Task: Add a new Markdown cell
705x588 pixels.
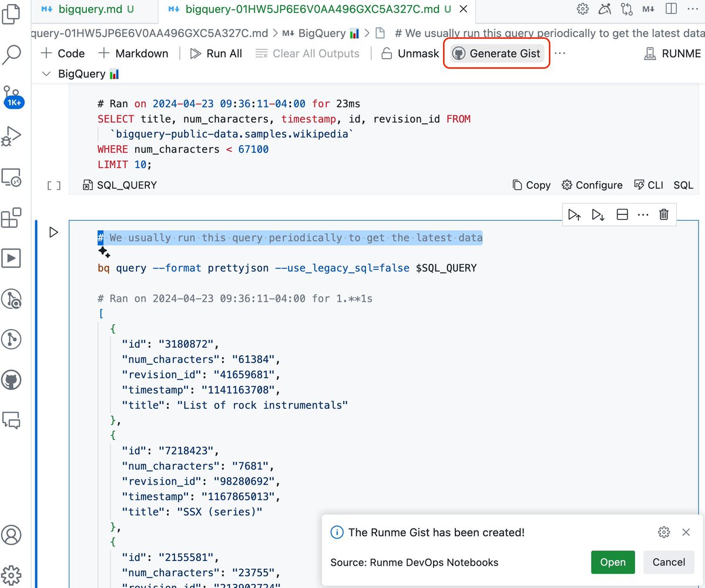Action: click(133, 53)
